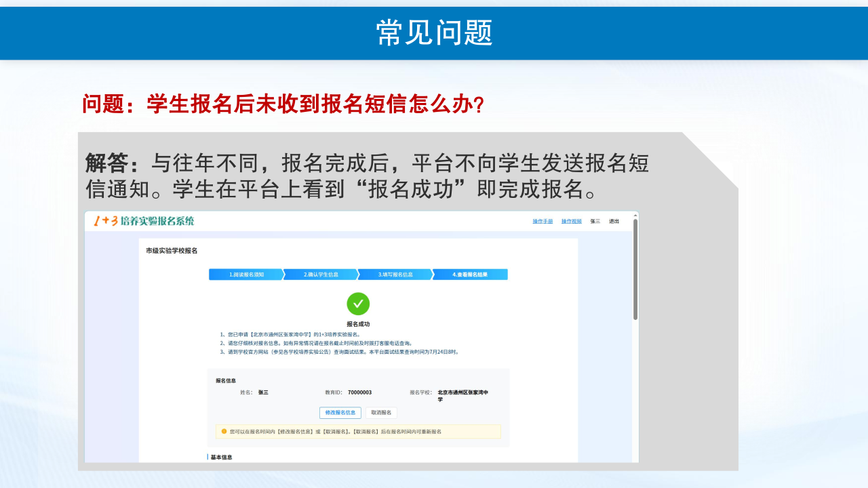Select step 2.确认学生信息
This screenshot has width=868, height=488.
pyautogui.click(x=321, y=274)
